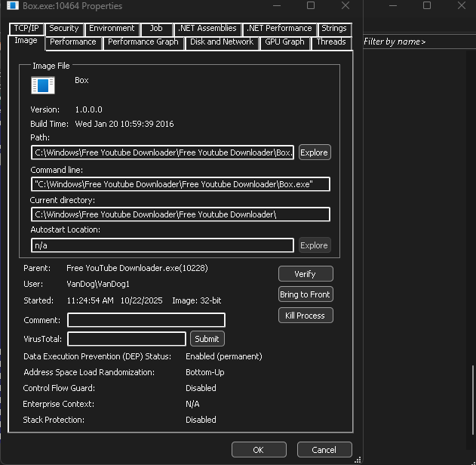Click Bring to Front button
The width and height of the screenshot is (476, 465).
[x=306, y=294]
